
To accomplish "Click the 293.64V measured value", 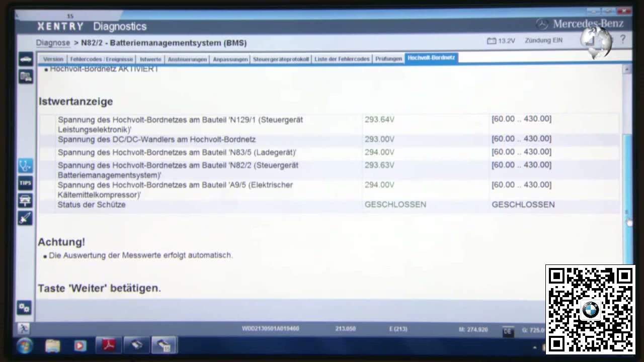I will 379,120.
